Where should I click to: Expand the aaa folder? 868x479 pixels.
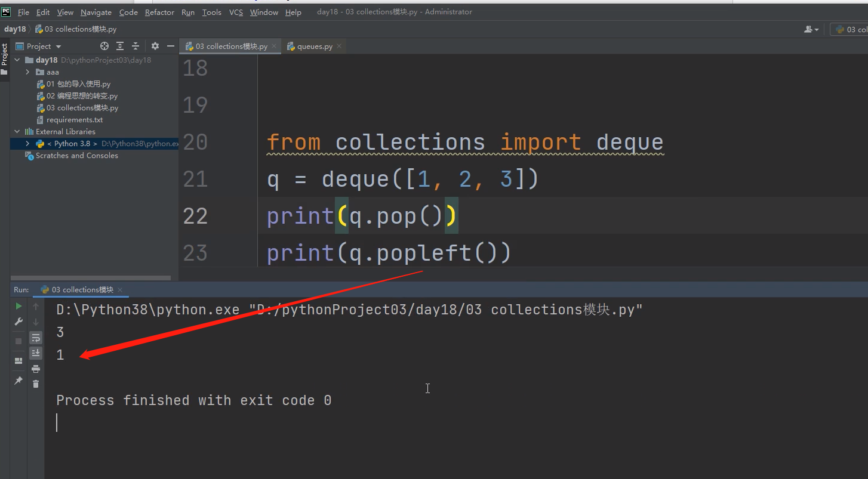27,72
